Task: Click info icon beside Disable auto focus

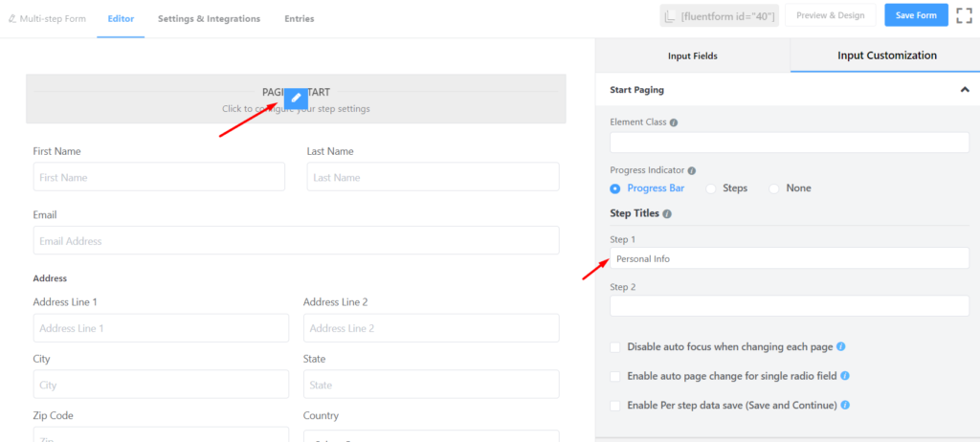Action: click(x=840, y=346)
